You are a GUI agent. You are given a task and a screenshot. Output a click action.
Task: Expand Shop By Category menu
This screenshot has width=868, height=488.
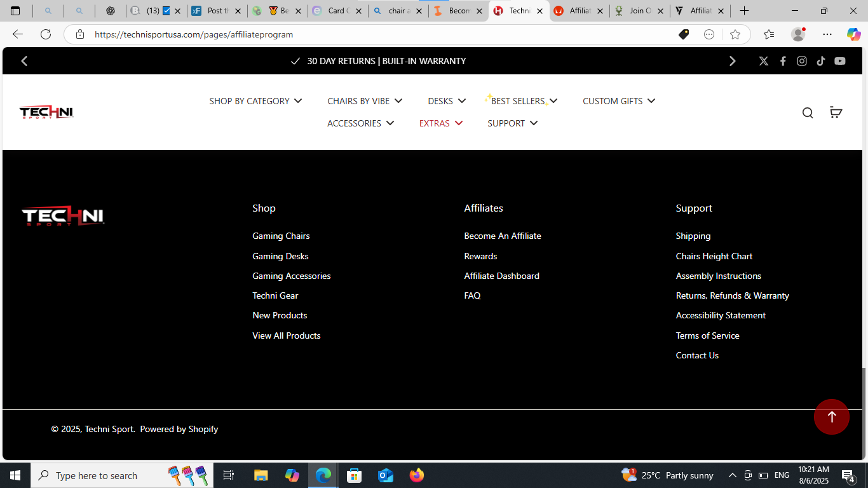[x=255, y=101]
